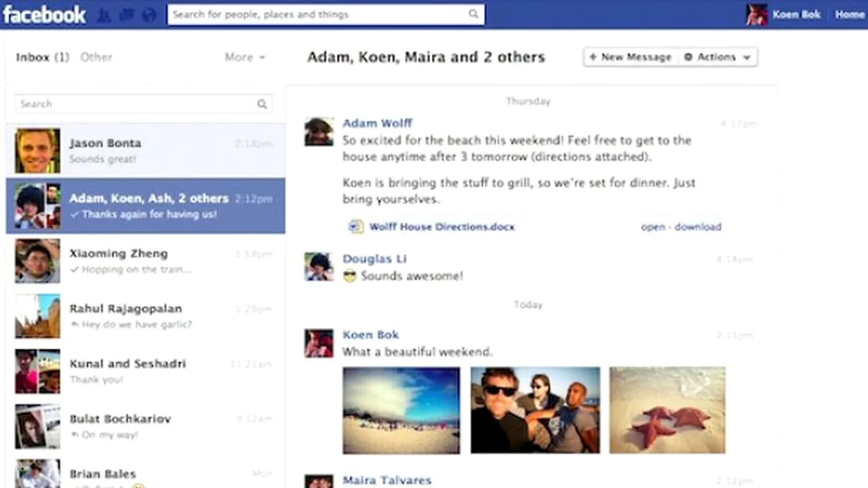Open the Actions dropdown menu
The height and width of the screenshot is (488, 868).
coord(717,58)
